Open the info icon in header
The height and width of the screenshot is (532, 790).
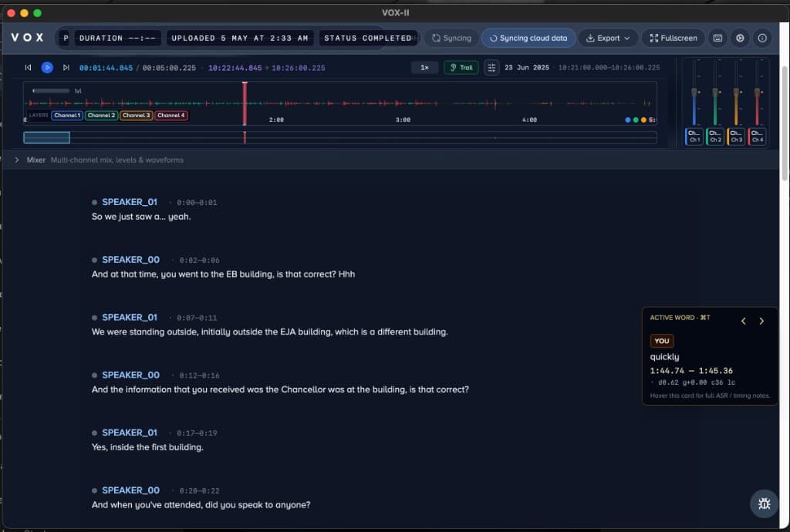click(762, 39)
